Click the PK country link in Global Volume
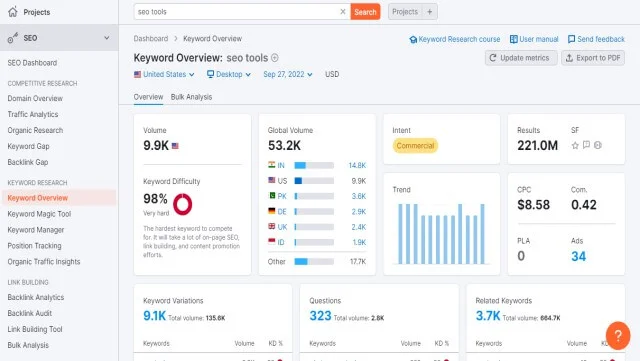The height and width of the screenshot is (361, 640). click(x=282, y=196)
